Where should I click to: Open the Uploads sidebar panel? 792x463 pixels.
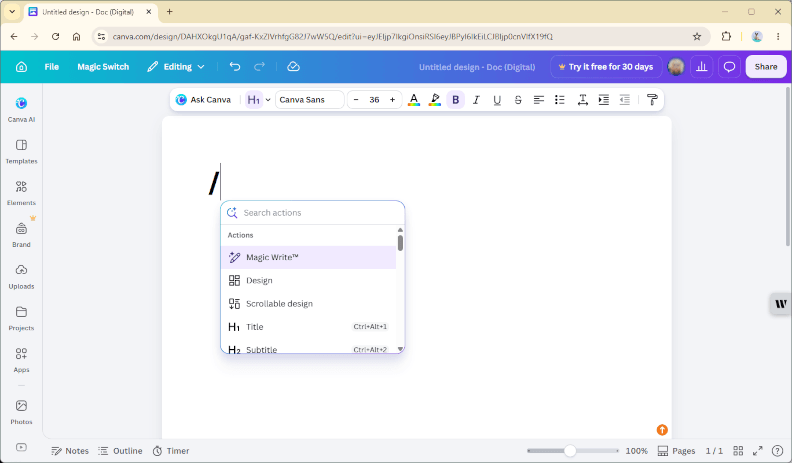point(21,277)
